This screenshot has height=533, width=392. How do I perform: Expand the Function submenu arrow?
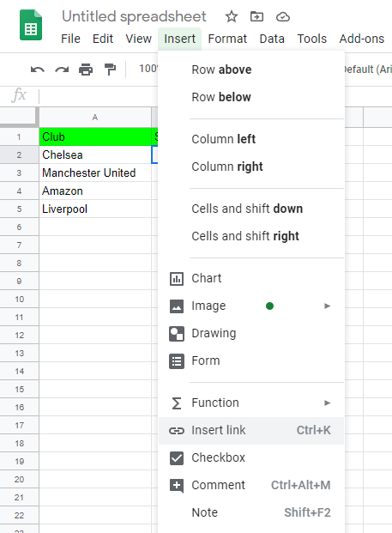pyautogui.click(x=327, y=403)
